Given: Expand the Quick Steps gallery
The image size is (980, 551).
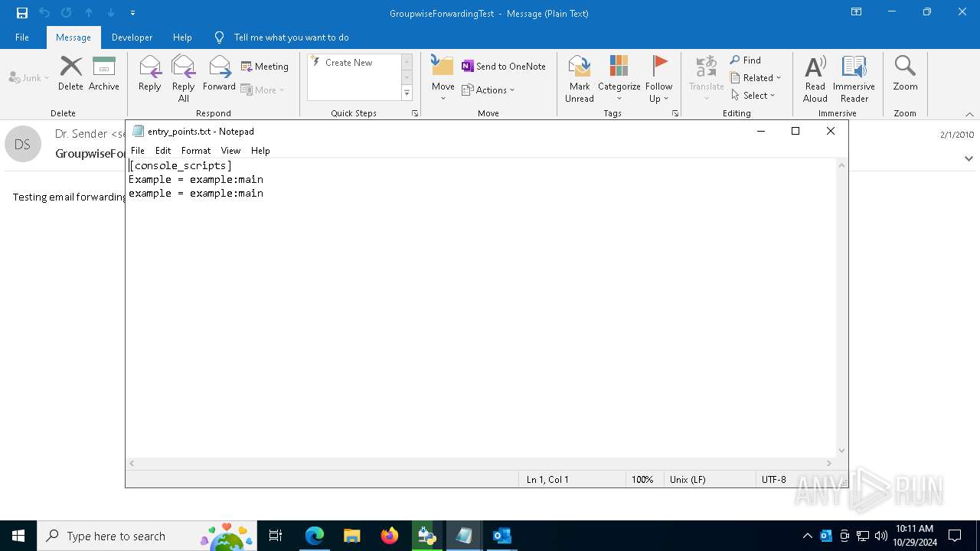Looking at the screenshot, I should (407, 93).
